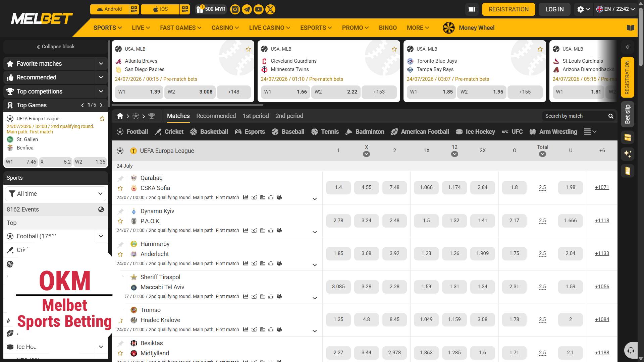Expand the Top competitions section
This screenshot has height=362, width=644.
(x=101, y=92)
